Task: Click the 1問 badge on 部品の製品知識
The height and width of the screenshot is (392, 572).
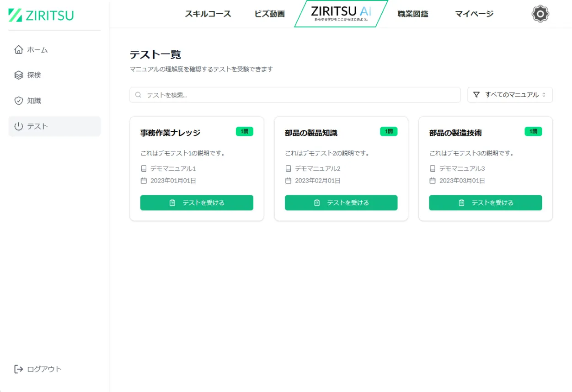Action: 388,131
